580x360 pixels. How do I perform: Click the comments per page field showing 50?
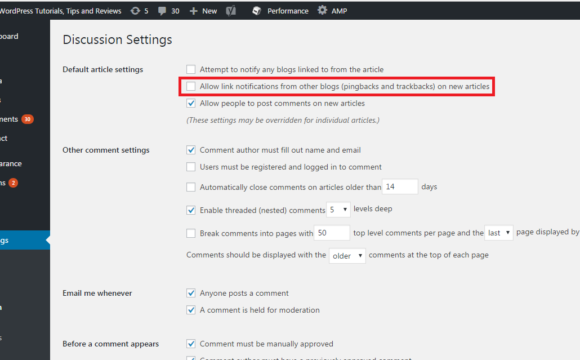[332, 233]
